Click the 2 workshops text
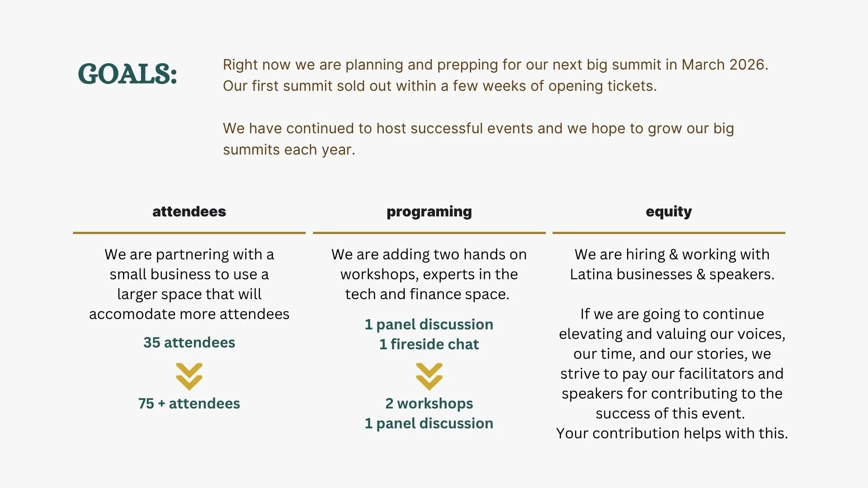This screenshot has height=488, width=868. pos(429,404)
